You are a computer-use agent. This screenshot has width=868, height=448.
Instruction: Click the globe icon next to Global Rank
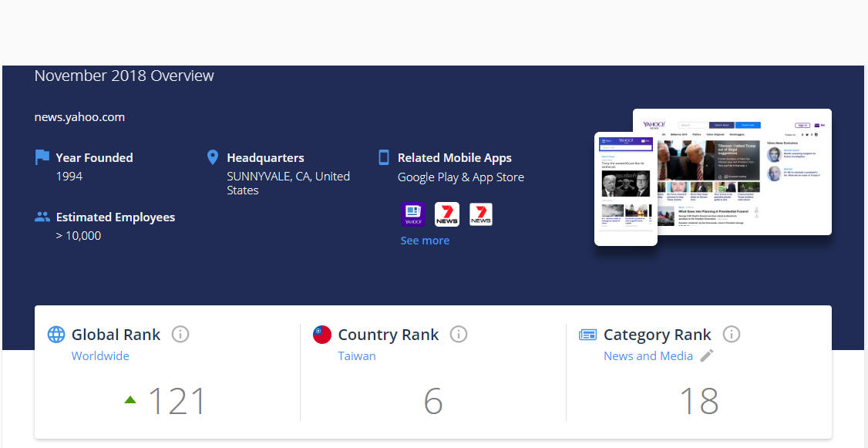click(56, 335)
